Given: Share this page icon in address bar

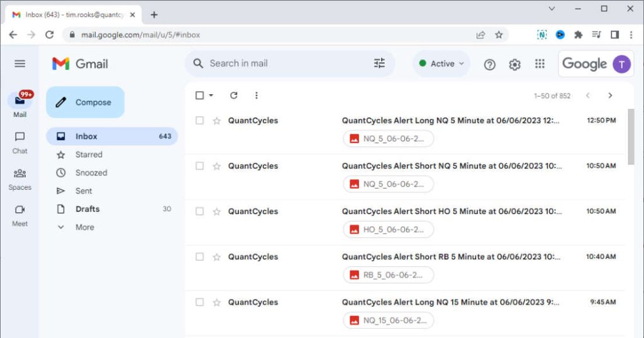Looking at the screenshot, I should 480,35.
